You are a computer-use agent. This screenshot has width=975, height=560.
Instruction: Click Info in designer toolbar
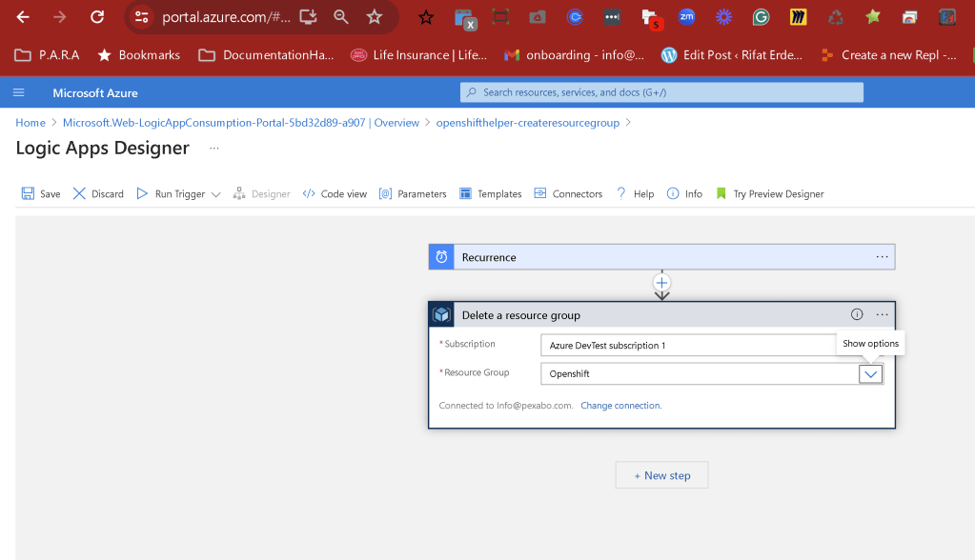click(684, 194)
